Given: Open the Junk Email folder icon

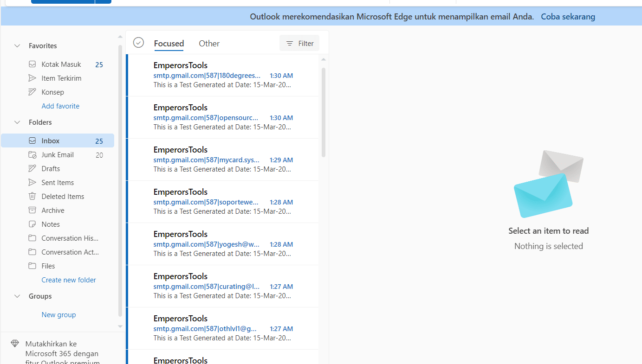Looking at the screenshot, I should (32, 155).
